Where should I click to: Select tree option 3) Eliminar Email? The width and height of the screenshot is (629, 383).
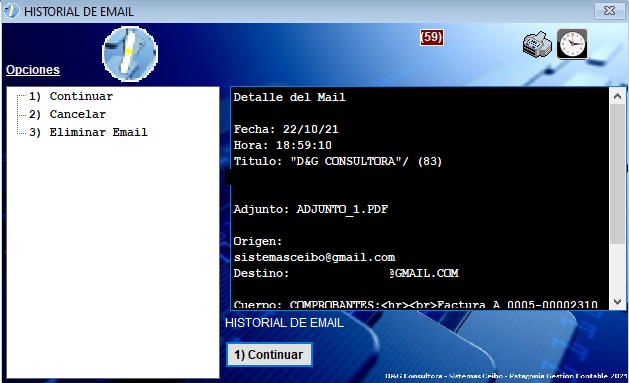pyautogui.click(x=88, y=132)
